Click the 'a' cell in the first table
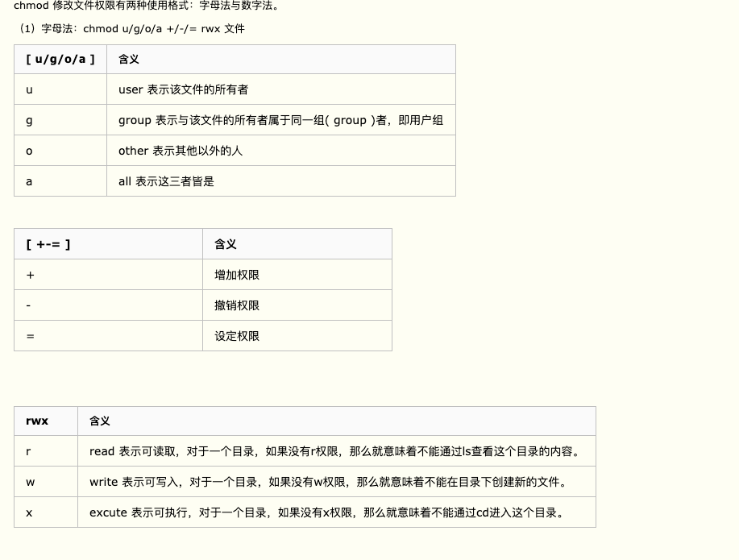This screenshot has height=560, width=739. point(60,181)
